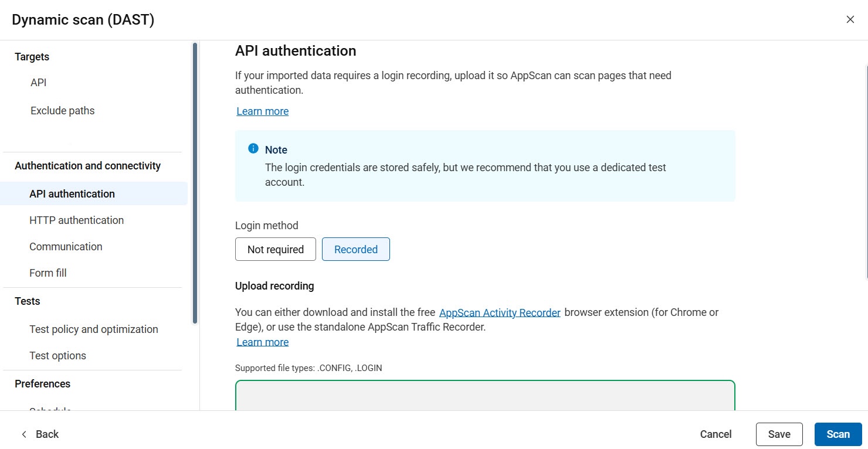Open the Communication settings section
This screenshot has width=868, height=449.
(x=66, y=246)
